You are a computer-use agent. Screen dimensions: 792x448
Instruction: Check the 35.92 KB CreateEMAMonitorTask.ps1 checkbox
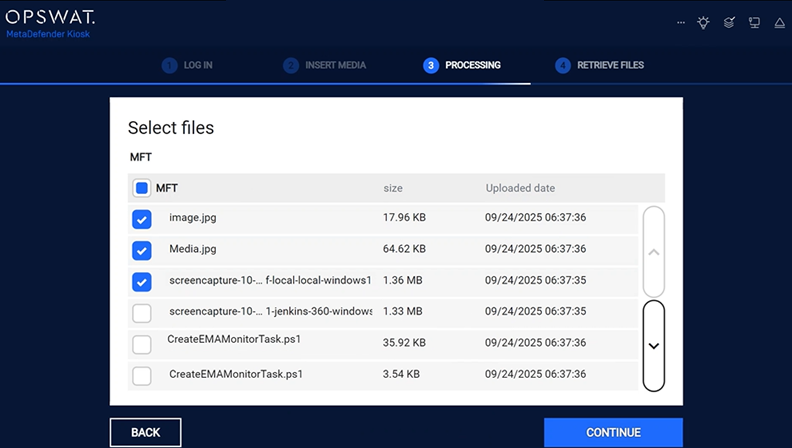(142, 344)
